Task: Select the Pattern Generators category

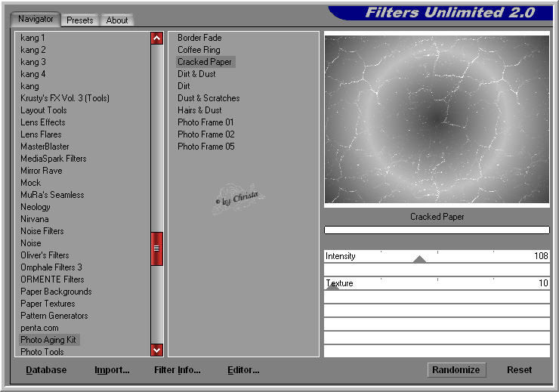Action: pyautogui.click(x=54, y=316)
